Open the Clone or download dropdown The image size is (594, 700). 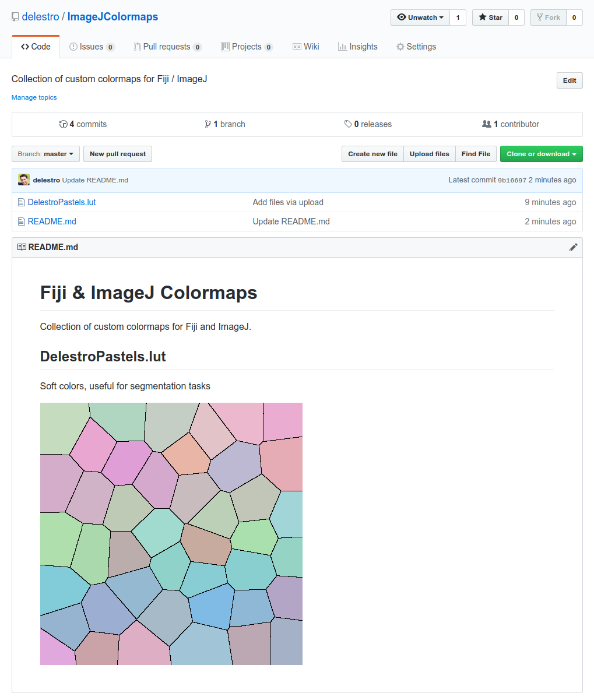coord(542,154)
